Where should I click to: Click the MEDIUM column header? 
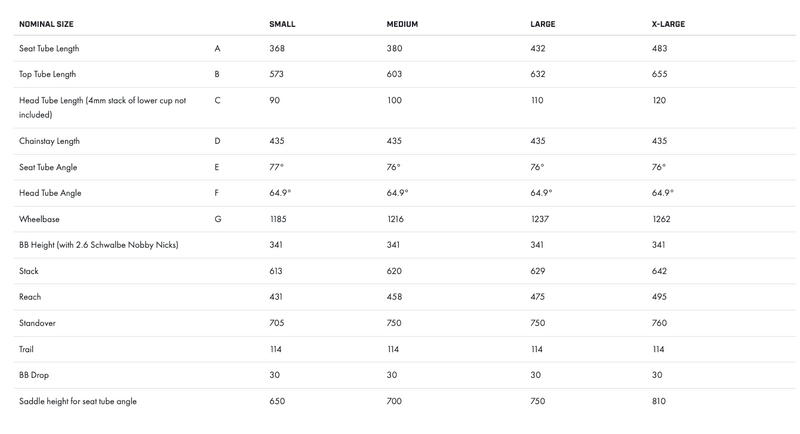point(402,24)
